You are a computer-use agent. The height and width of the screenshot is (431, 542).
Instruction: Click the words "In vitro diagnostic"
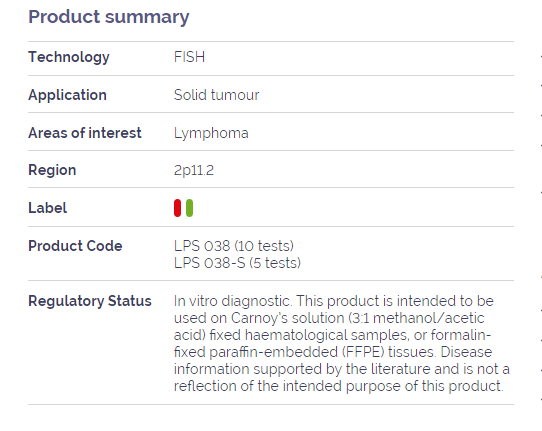tap(232, 301)
